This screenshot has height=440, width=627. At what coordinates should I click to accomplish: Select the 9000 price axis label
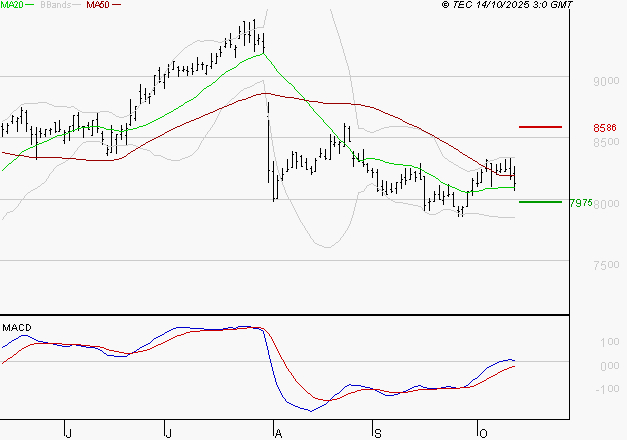click(606, 82)
